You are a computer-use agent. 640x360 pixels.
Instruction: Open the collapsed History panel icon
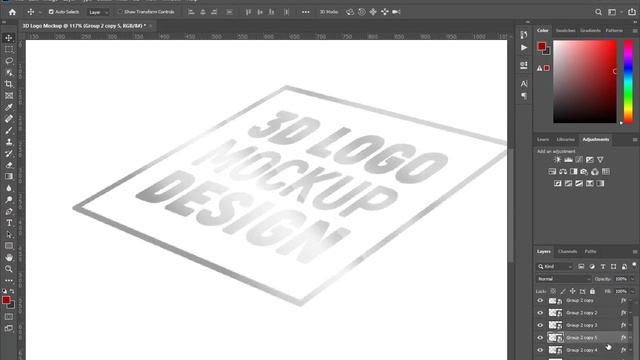pos(524,35)
